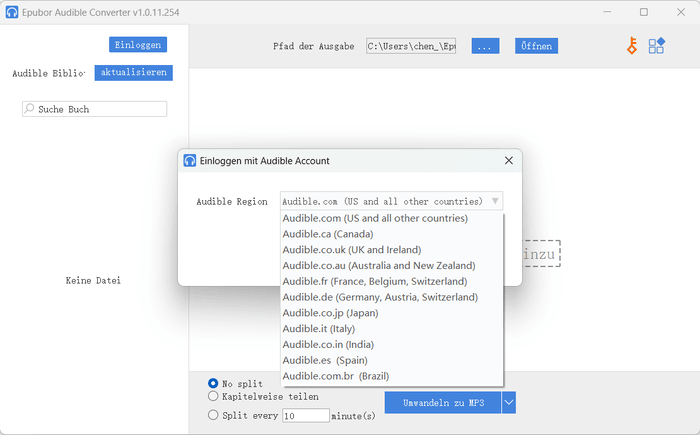Select the Split every radio button
700x435 pixels.
pyautogui.click(x=213, y=415)
